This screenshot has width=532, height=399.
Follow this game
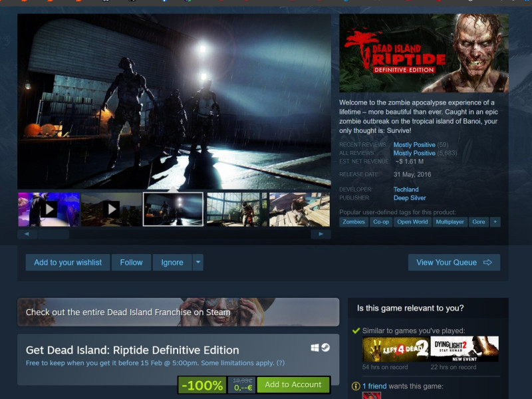point(131,263)
